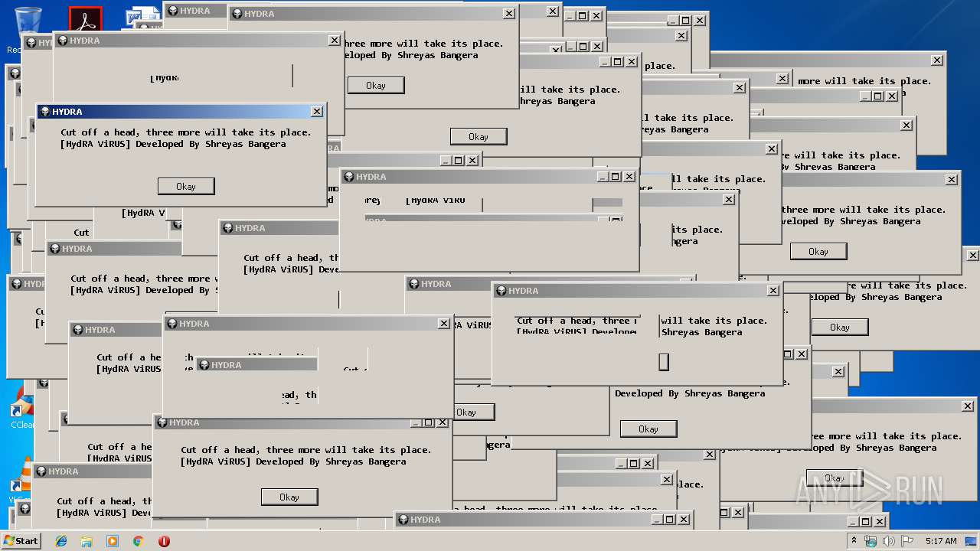Show hidden system tray icons
The image size is (980, 551).
tap(854, 541)
